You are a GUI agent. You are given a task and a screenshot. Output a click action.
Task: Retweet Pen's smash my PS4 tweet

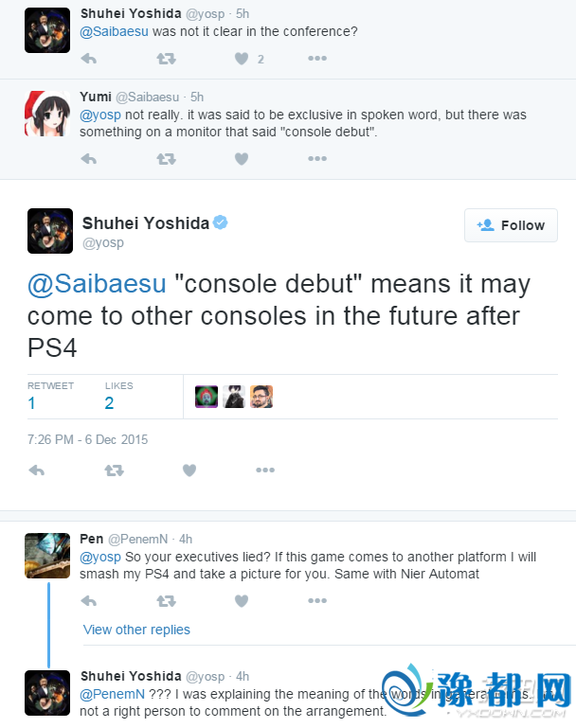(166, 600)
